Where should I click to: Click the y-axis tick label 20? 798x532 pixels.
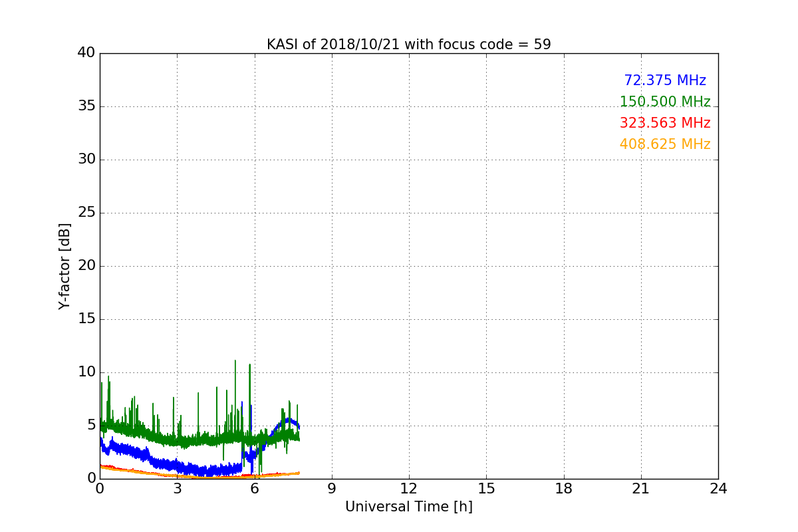pos(86,266)
